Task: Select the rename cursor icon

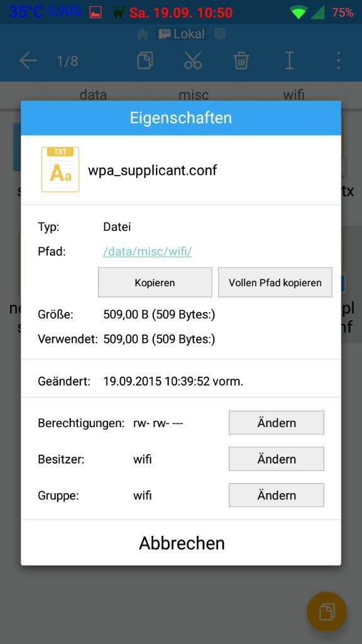Action: click(289, 61)
